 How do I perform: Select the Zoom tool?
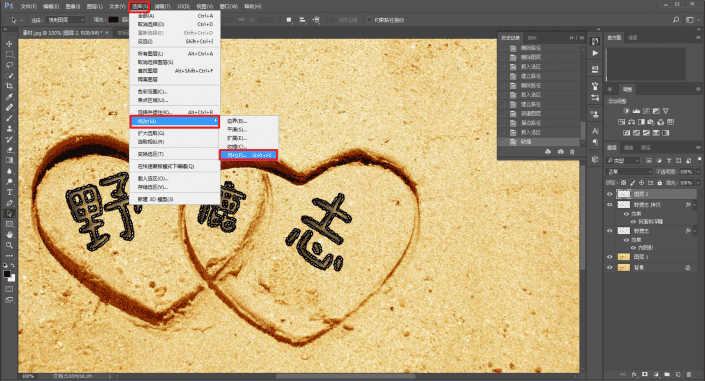pos(9,245)
